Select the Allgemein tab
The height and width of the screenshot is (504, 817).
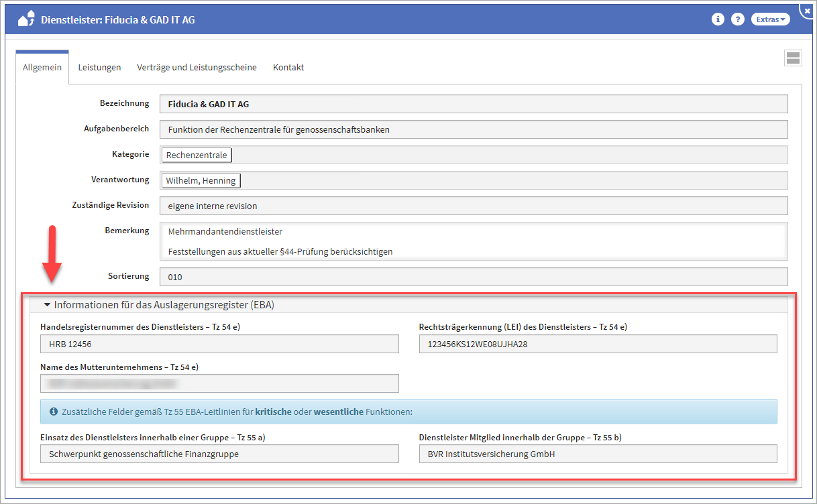42,68
